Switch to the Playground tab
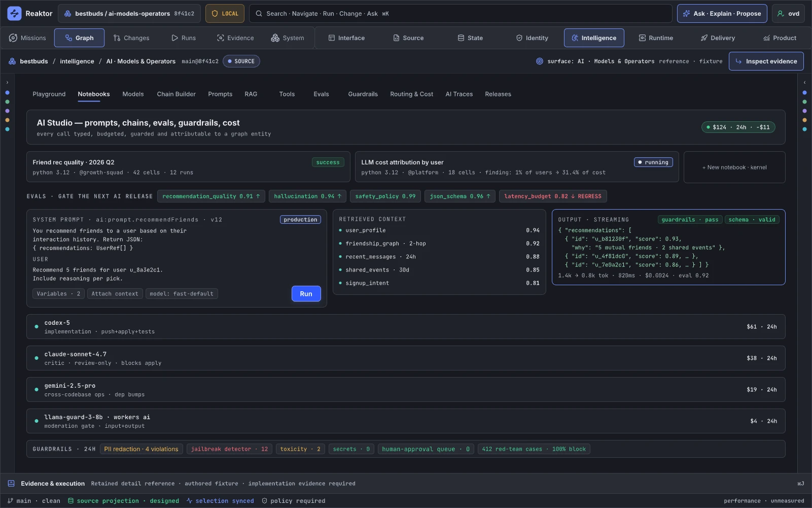The height and width of the screenshot is (508, 812). click(x=49, y=94)
